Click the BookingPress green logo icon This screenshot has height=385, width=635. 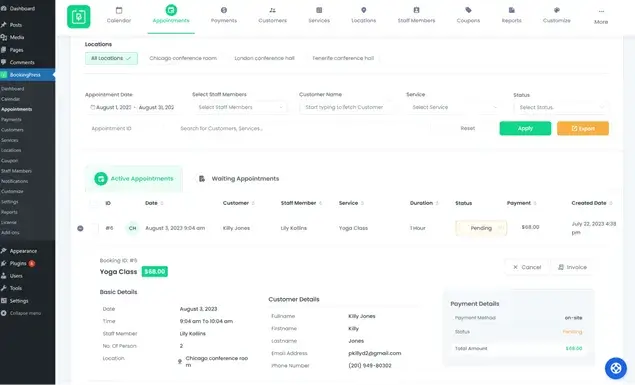[x=79, y=17]
